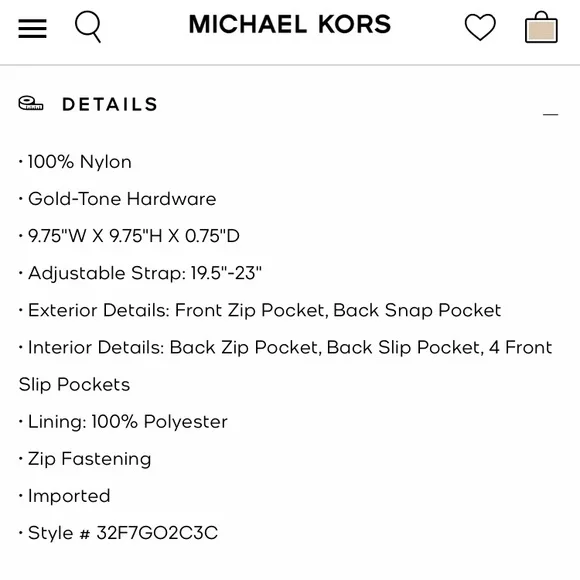Click the Exterior Details pocket description
Viewport: 580px width, 580px height.
[260, 310]
